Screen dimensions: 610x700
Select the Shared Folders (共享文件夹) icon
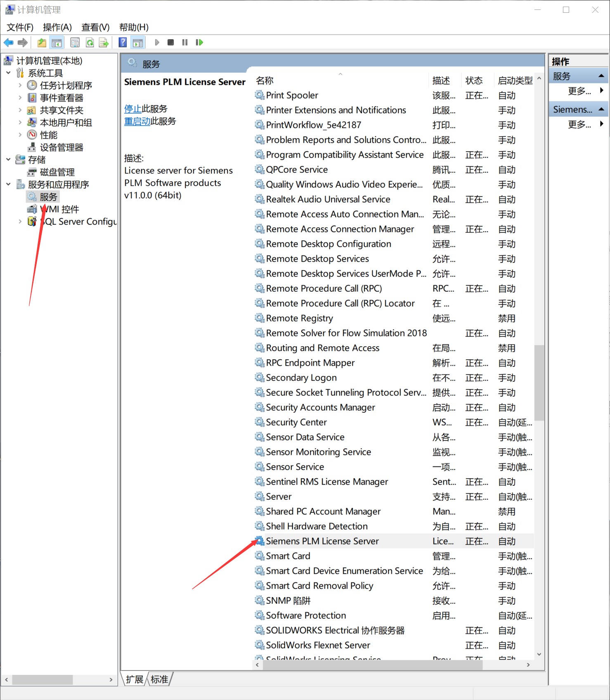(x=32, y=110)
